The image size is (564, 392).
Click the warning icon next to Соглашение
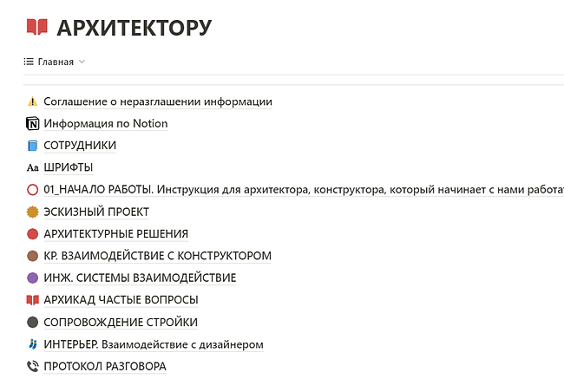point(33,102)
